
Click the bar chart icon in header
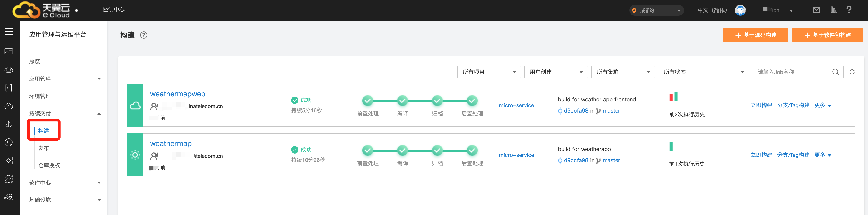pos(834,10)
